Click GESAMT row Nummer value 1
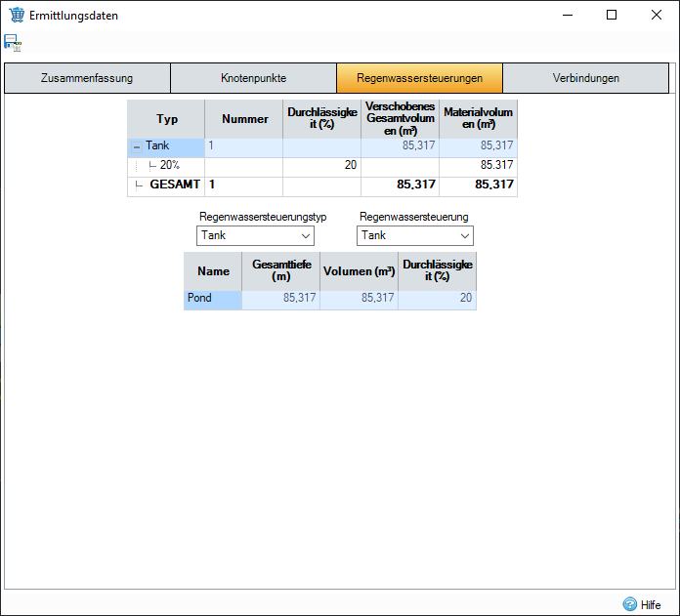The height and width of the screenshot is (616, 680). click(243, 186)
